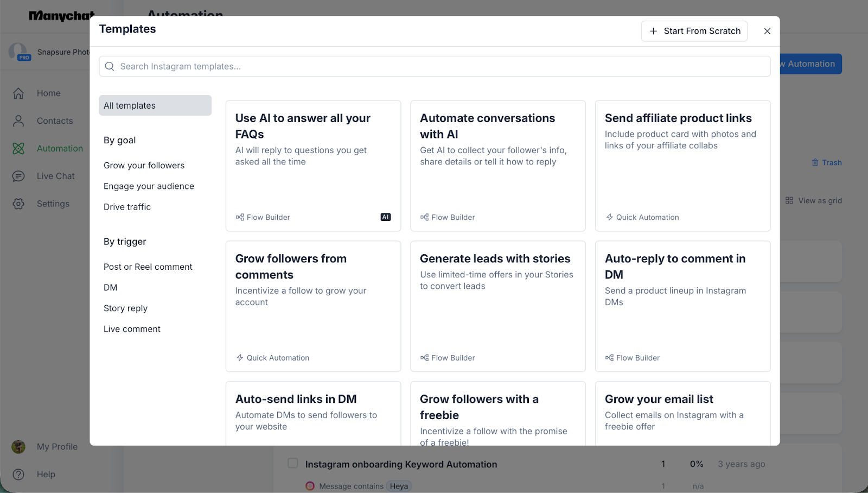The width and height of the screenshot is (868, 493).
Task: Filter templates by Grow your followers
Action: 144,166
